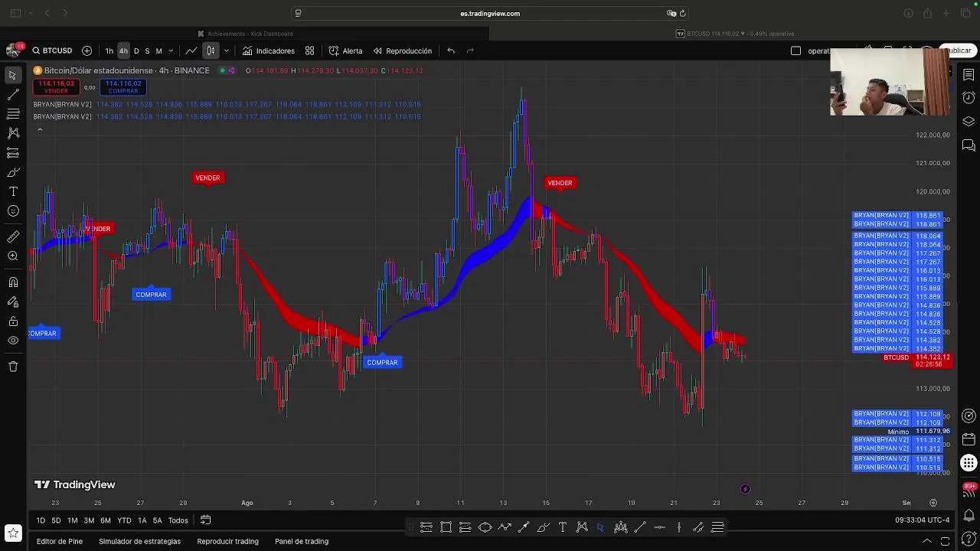The height and width of the screenshot is (551, 980).
Task: Expand the bottom panel chevron
Action: [x=926, y=541]
